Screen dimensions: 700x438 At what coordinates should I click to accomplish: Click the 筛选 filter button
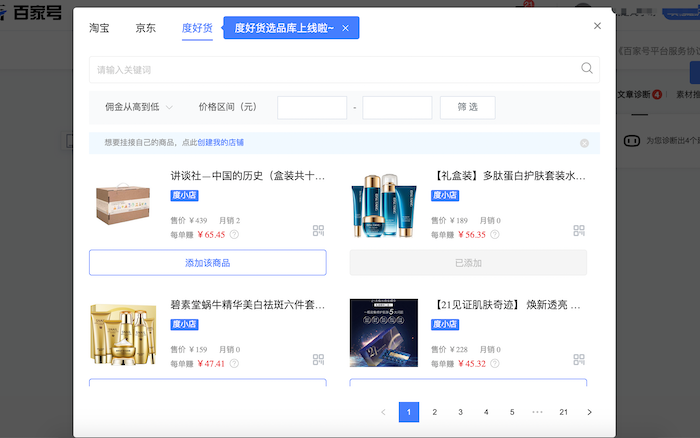click(x=467, y=107)
